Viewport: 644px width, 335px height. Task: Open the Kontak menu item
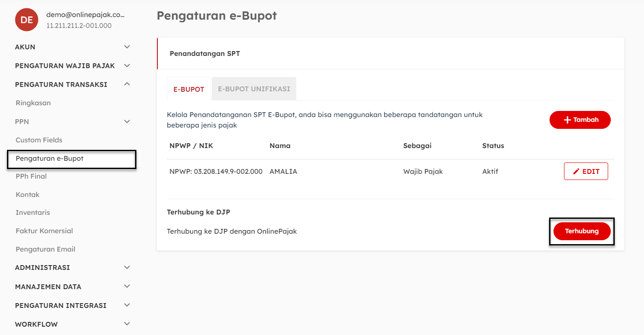tap(28, 194)
